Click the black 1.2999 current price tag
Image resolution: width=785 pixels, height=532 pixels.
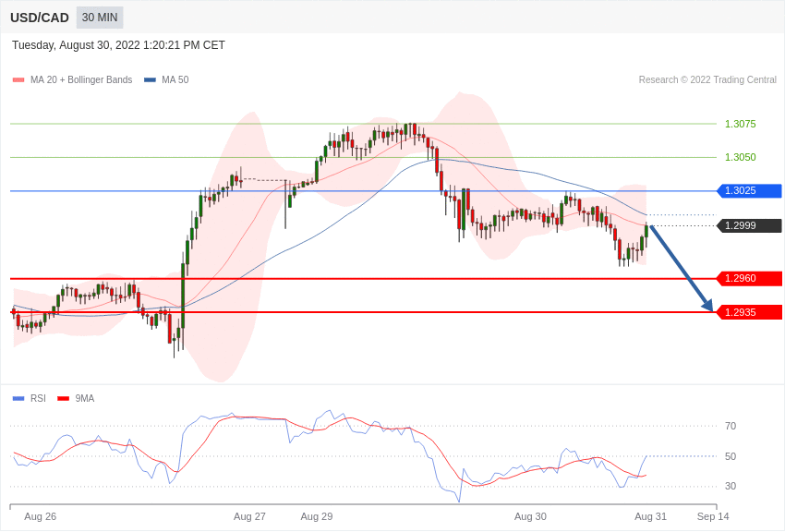tap(750, 225)
